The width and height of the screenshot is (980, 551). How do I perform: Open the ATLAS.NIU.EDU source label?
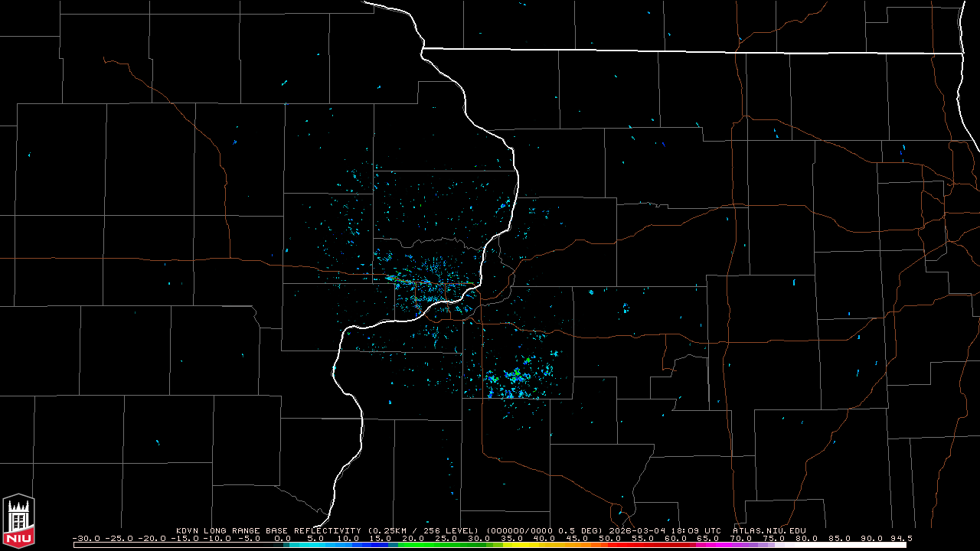(769, 530)
